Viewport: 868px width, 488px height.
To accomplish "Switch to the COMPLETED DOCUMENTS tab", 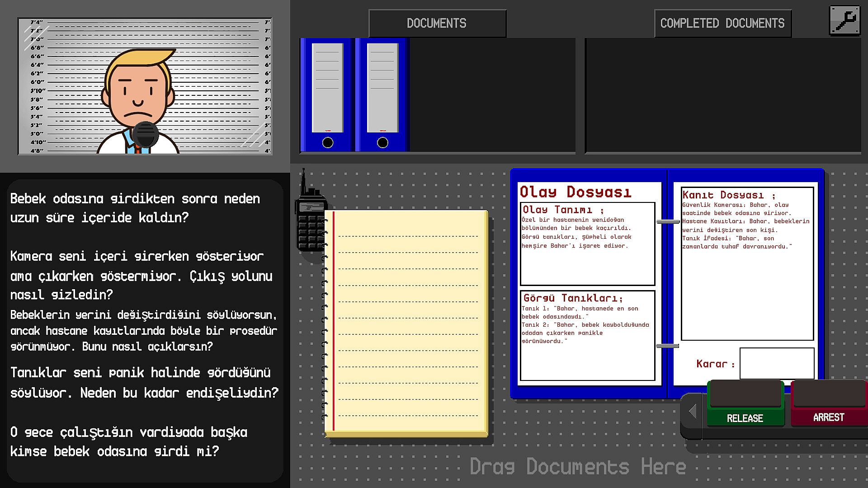I will (x=722, y=23).
